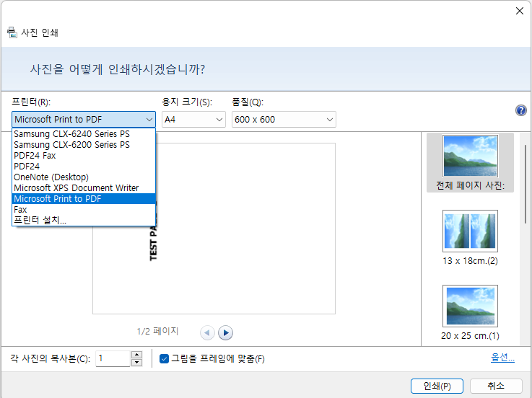Select PDF24 Fax from printer list
Viewport: 532px width, 398px height.
(84, 156)
